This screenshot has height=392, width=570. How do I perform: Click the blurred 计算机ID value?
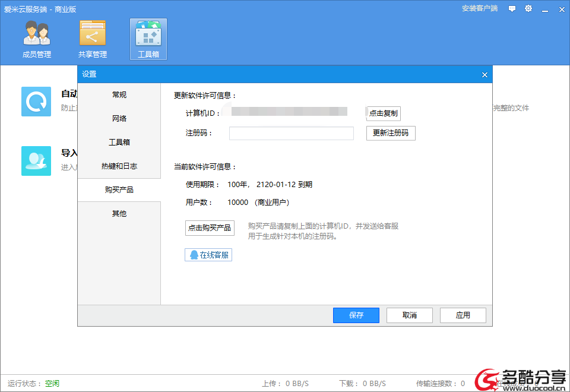[289, 111]
